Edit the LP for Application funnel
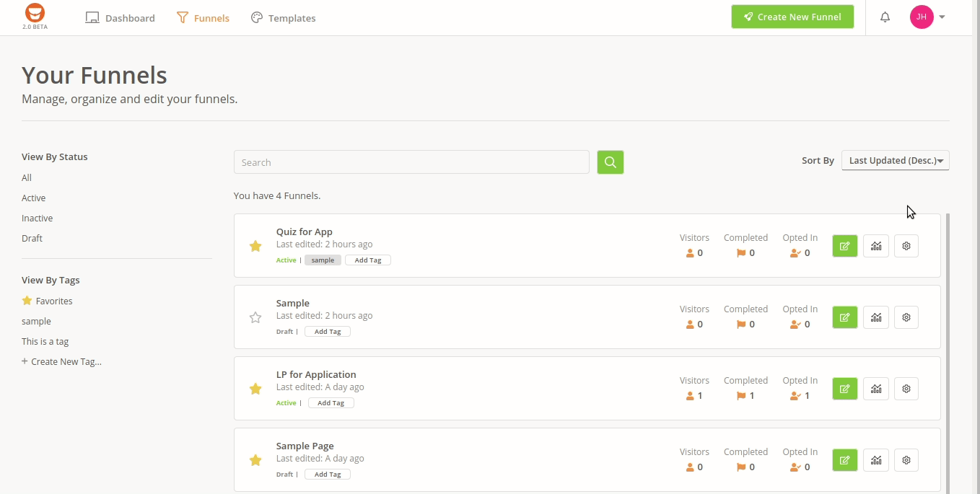Screen dimensions: 980x494 (845, 389)
